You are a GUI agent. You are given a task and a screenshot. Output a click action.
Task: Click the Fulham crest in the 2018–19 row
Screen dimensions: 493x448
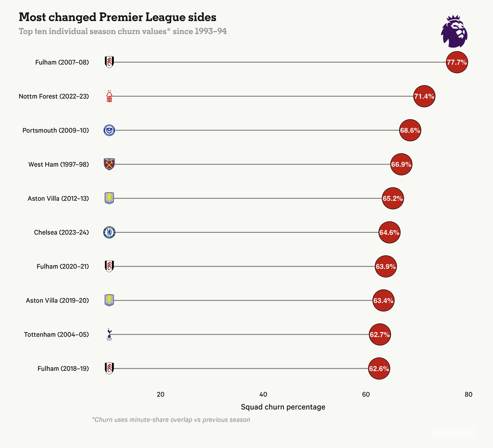(109, 368)
